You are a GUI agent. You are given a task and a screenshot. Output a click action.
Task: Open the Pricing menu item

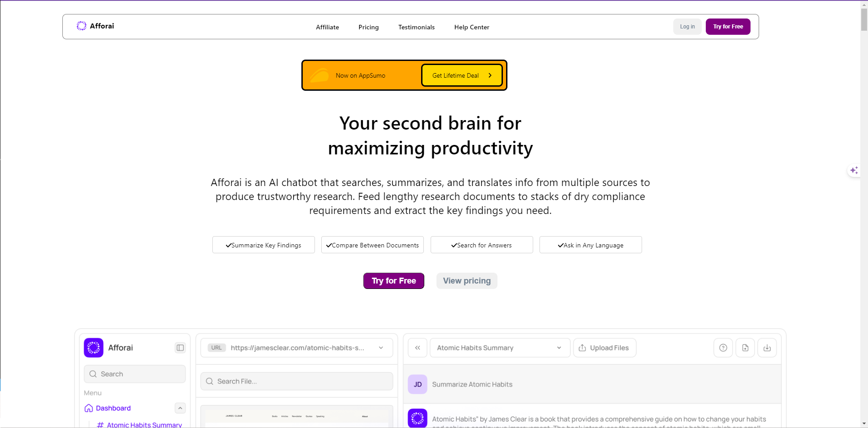[x=369, y=27]
